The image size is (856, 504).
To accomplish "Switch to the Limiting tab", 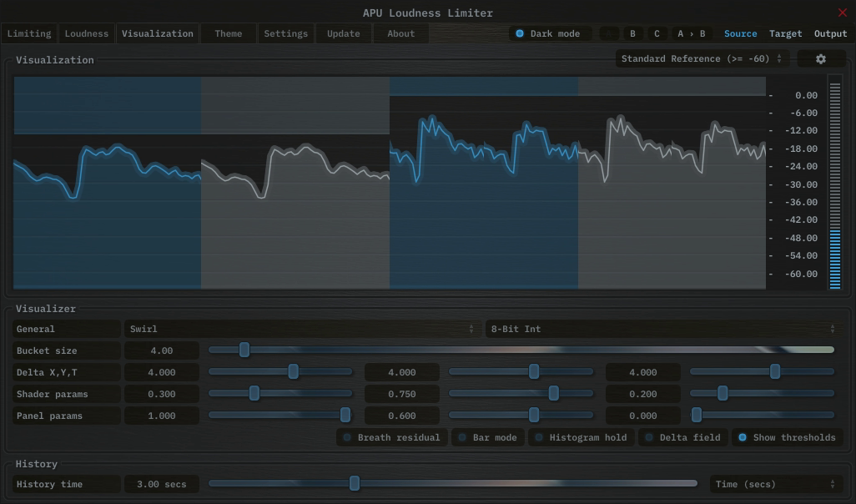I will [29, 34].
